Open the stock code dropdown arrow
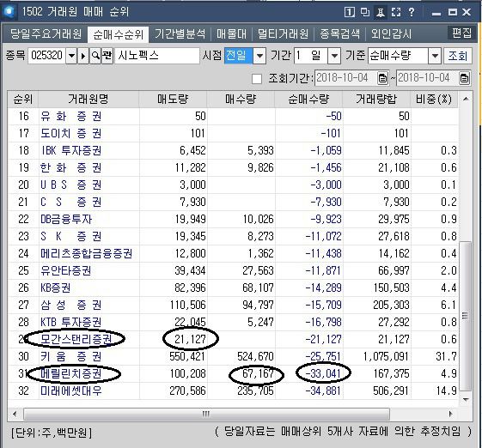Viewport: 482px width, 448px height. point(71,56)
